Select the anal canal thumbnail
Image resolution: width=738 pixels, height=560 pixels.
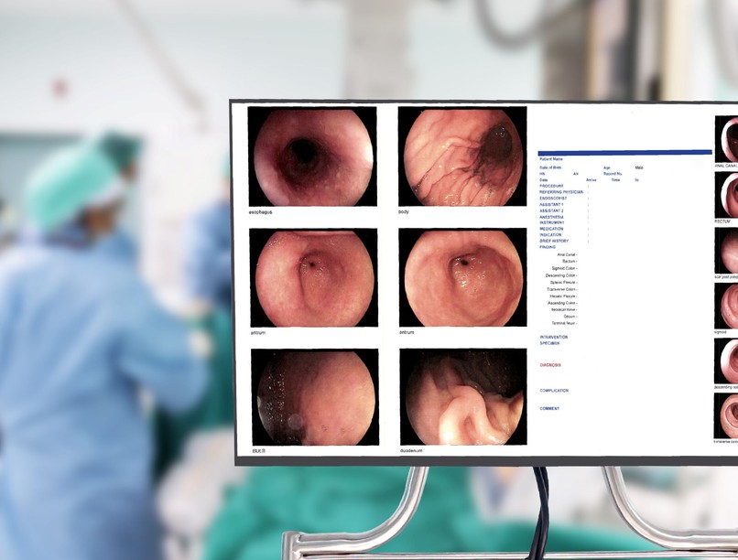pyautogui.click(x=727, y=138)
